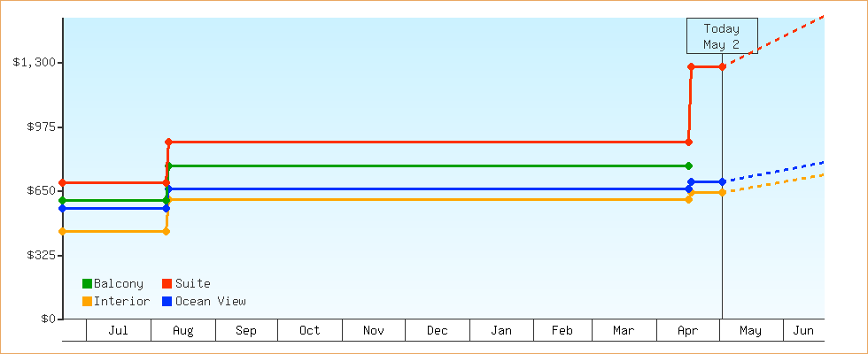Select the Sep month on the axis
The width and height of the screenshot is (868, 354).
(246, 330)
